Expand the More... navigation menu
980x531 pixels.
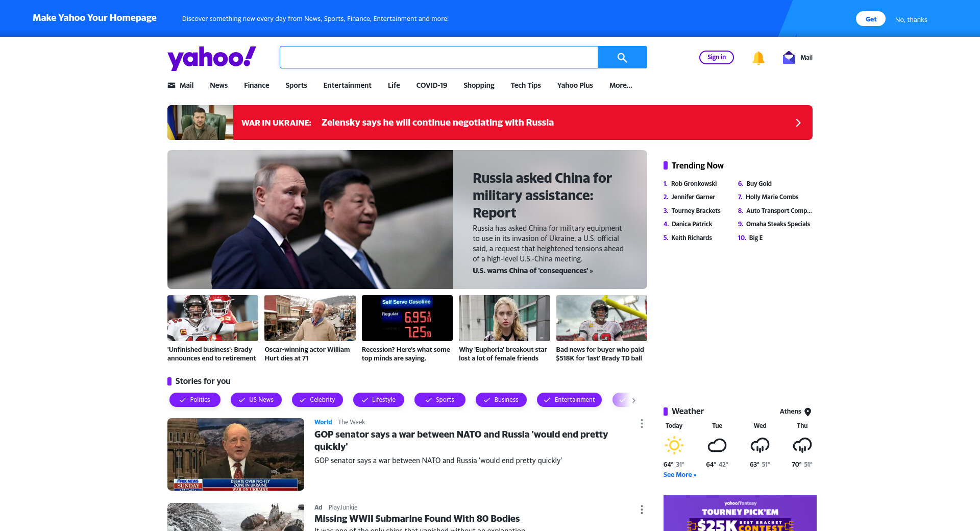tap(621, 85)
